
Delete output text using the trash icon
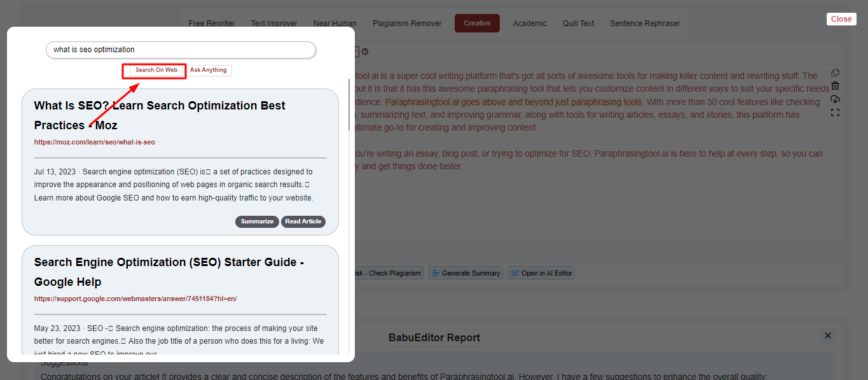tap(836, 86)
